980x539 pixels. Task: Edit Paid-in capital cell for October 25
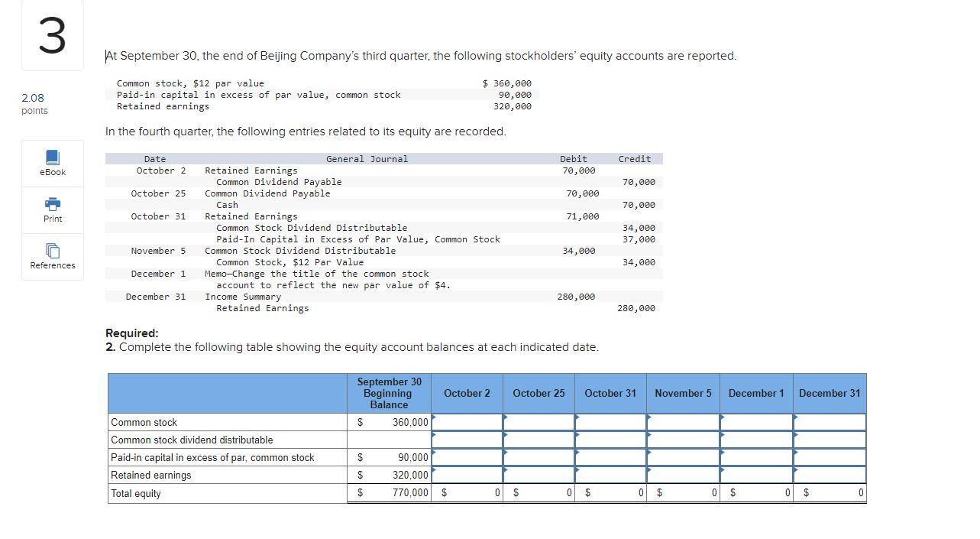539,457
